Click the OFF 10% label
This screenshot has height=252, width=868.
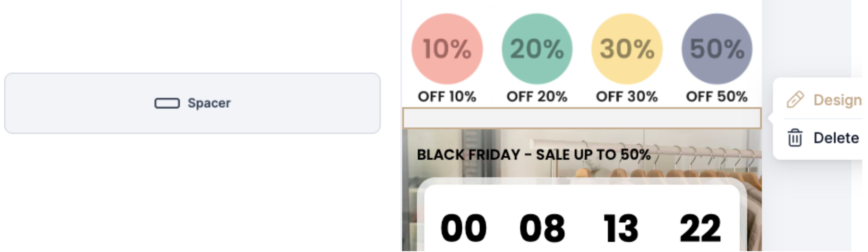tap(447, 97)
